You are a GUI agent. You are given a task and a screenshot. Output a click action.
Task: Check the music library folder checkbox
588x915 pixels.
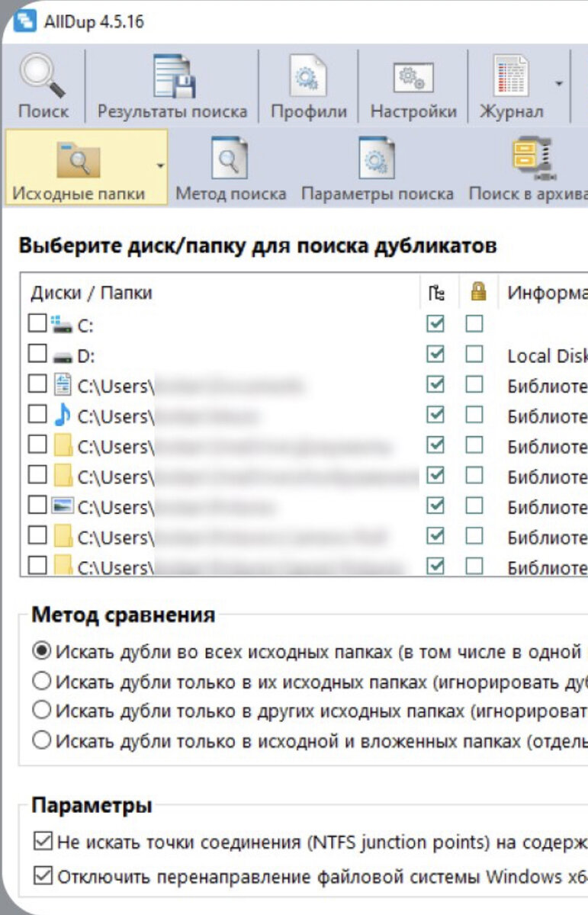coord(37,416)
